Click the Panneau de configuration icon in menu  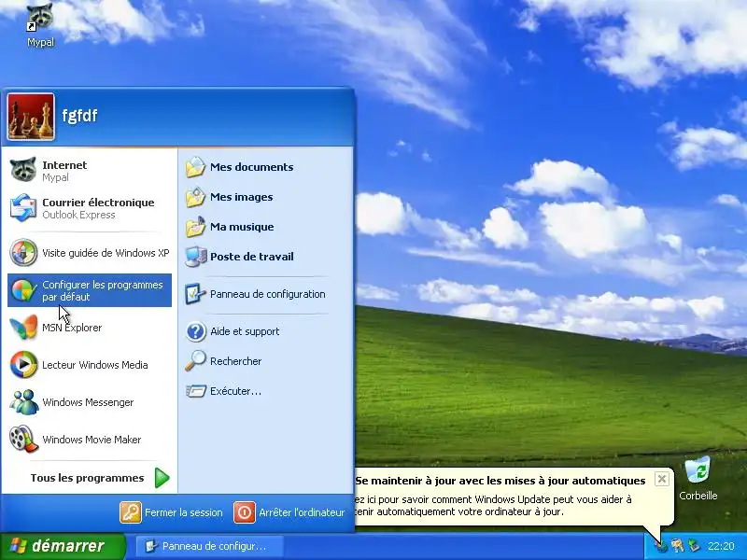pyautogui.click(x=195, y=294)
